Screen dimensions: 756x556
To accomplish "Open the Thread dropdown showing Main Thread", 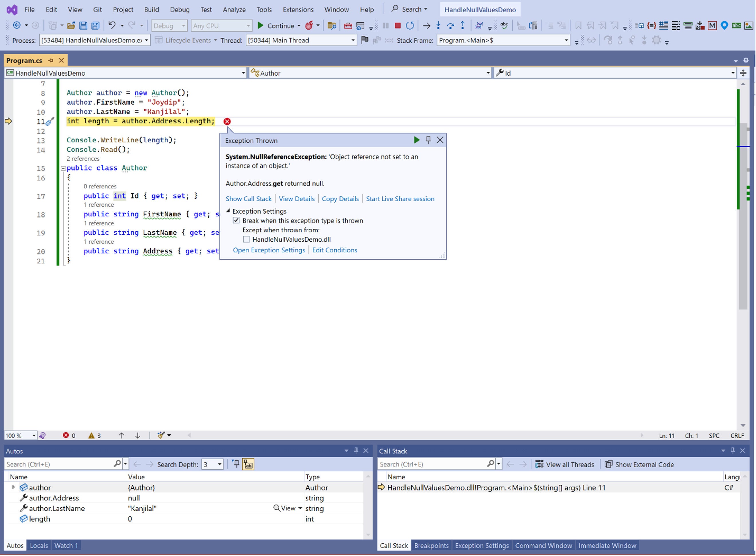I will 301,40.
